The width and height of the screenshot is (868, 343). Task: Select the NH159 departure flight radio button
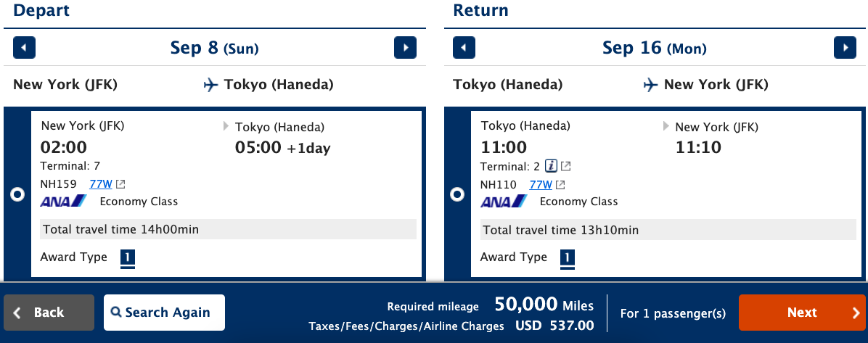17,195
